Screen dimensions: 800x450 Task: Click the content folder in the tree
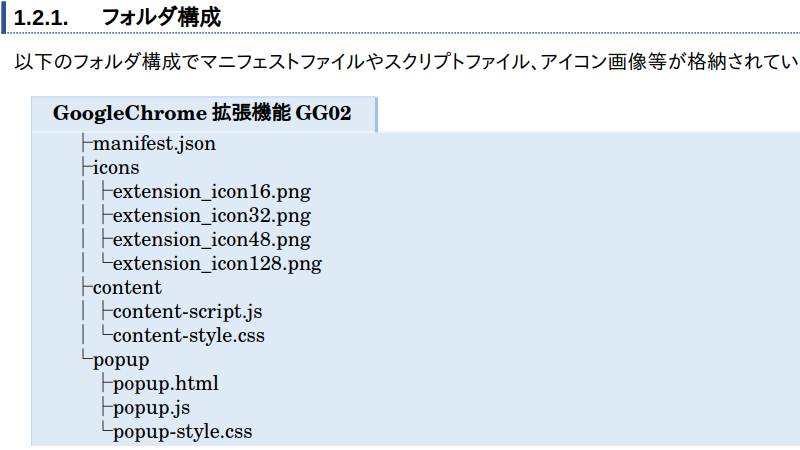click(x=127, y=288)
